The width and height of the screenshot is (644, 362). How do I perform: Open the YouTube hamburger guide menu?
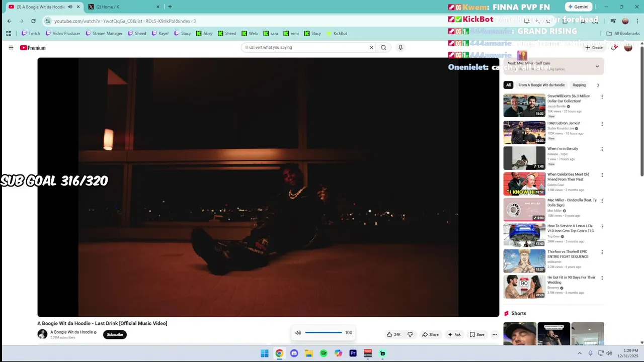[11, 48]
